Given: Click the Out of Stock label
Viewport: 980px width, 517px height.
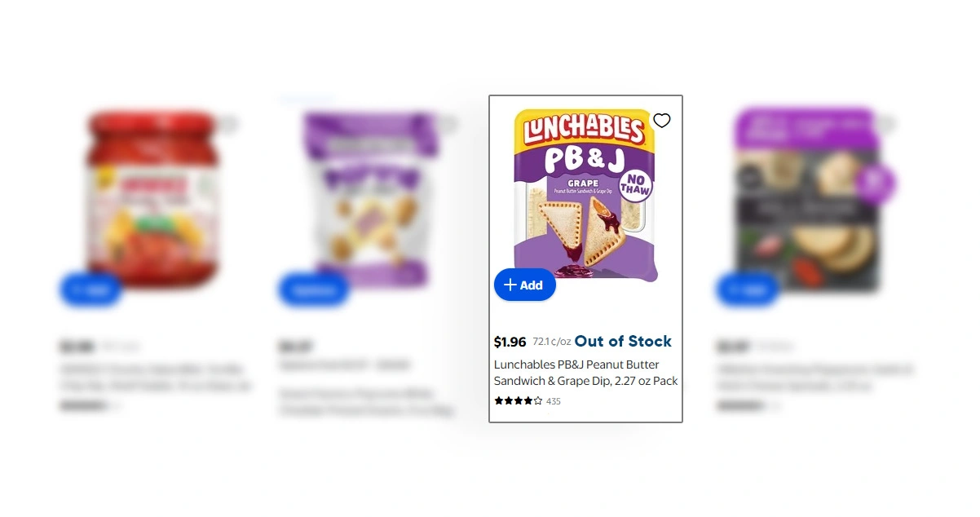Looking at the screenshot, I should pyautogui.click(x=623, y=342).
